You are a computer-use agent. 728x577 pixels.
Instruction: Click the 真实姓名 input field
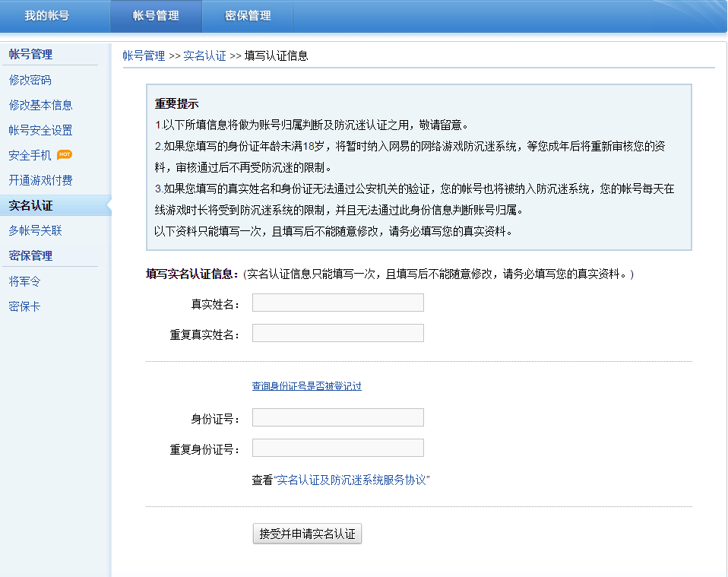[x=337, y=303]
